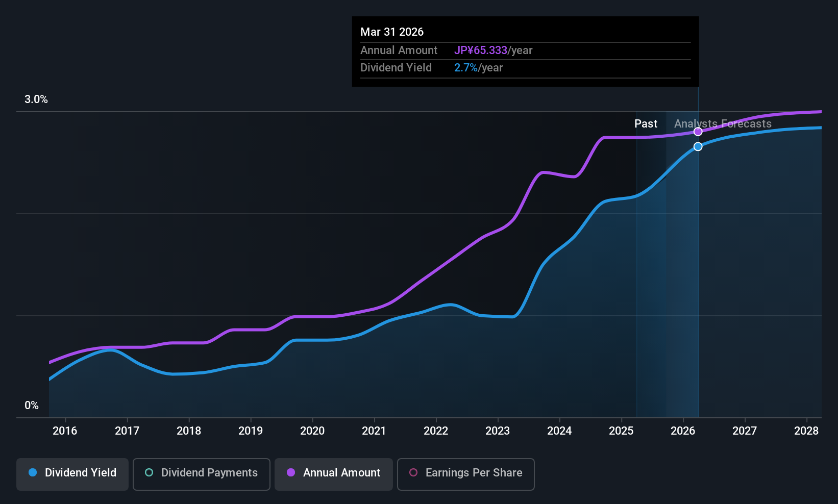Image resolution: width=838 pixels, height=504 pixels.
Task: Click the 2024 x-axis label
Action: pyautogui.click(x=559, y=431)
